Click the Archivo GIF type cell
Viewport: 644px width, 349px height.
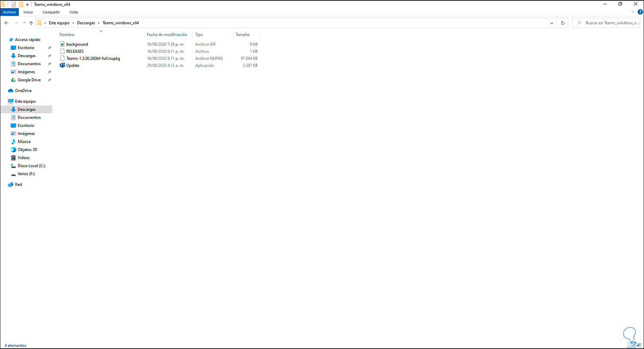click(206, 44)
